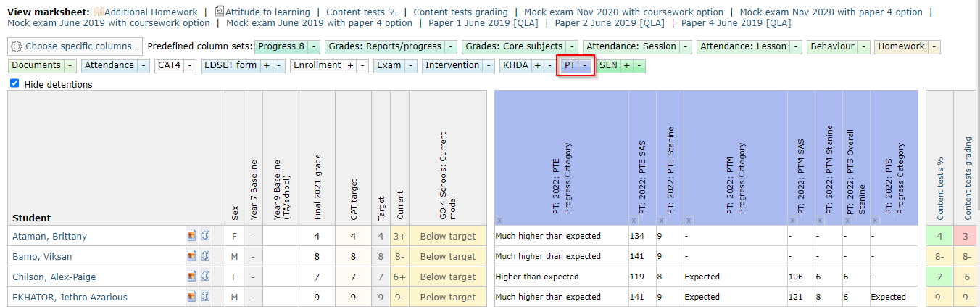Open profile photo icon for Chilson, Alex-Paige
This screenshot has height=307, width=980.
pyautogui.click(x=192, y=277)
